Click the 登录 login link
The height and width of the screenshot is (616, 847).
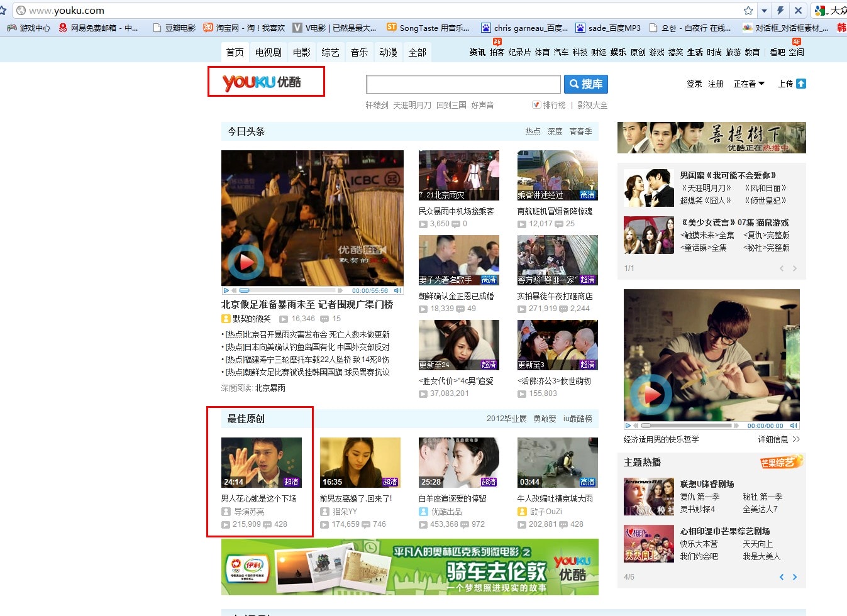click(x=694, y=84)
